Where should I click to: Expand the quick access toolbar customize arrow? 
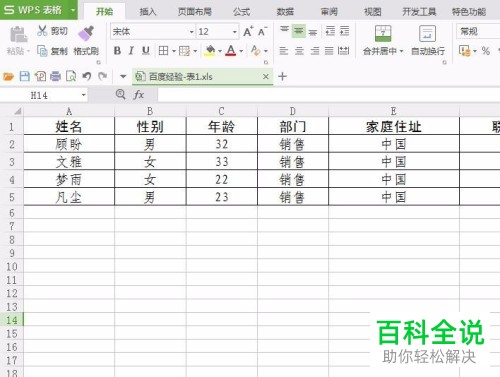123,77
